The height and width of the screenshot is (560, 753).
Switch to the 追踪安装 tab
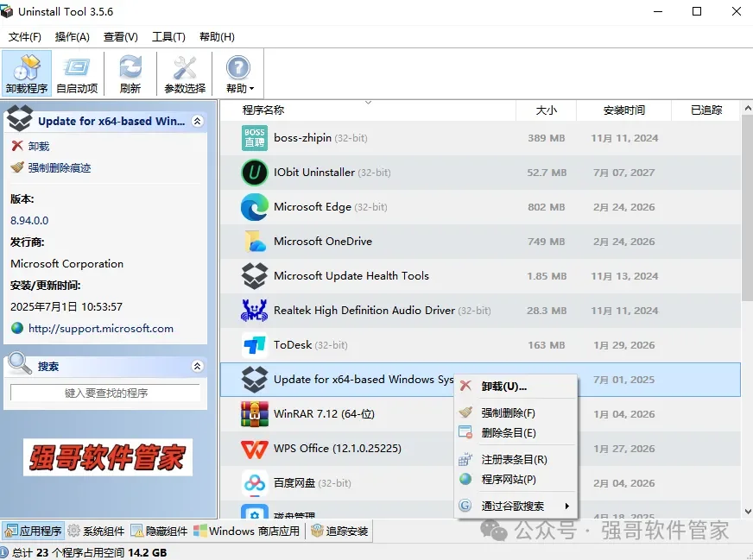pos(339,531)
